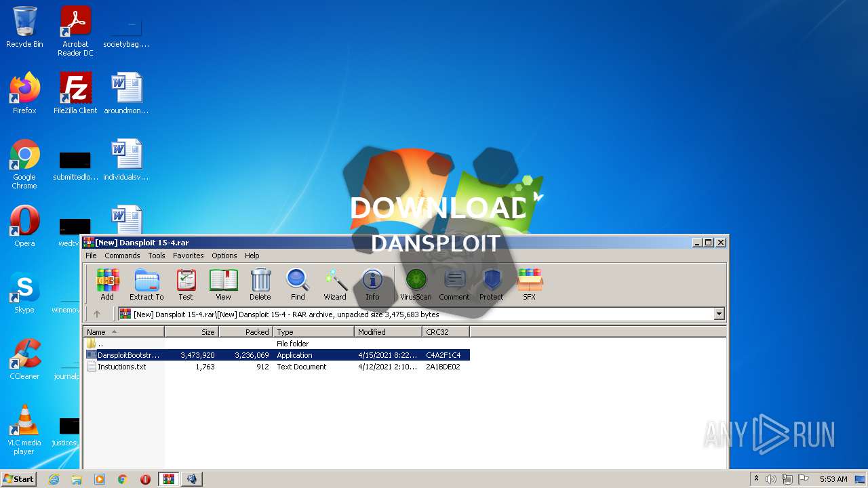Expand the archive path dropdown

point(719,314)
